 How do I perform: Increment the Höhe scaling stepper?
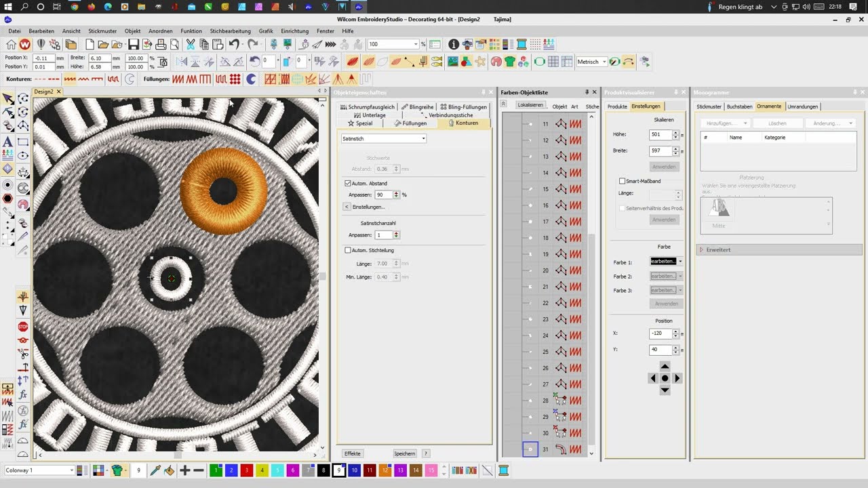pos(675,132)
